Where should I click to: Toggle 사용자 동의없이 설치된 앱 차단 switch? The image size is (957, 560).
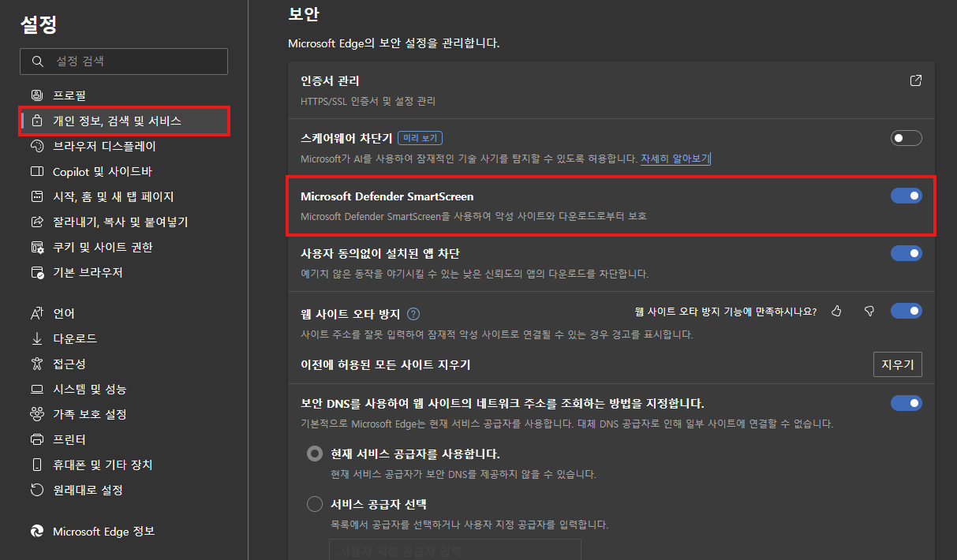(x=906, y=253)
